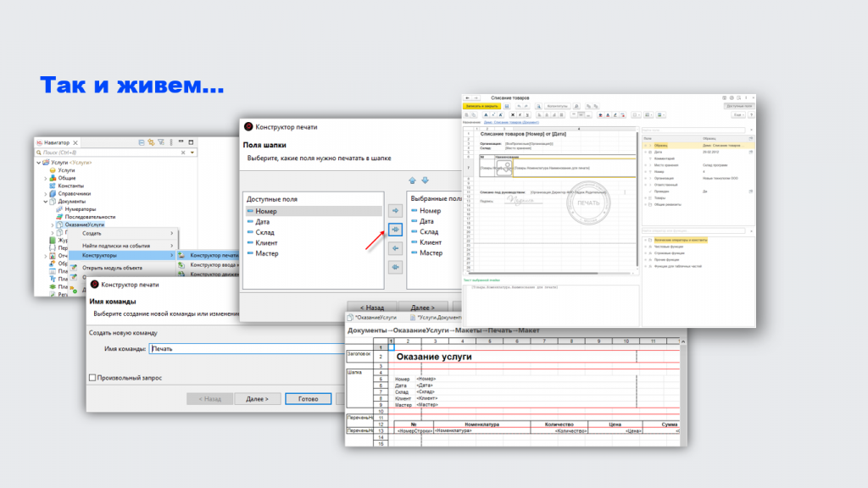The image size is (868, 488).
Task: Click the Количество header cell in the layout
Action: tap(559, 424)
